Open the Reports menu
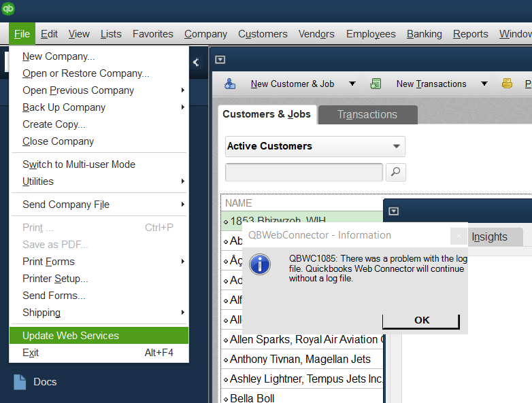This screenshot has height=403, width=532. pyautogui.click(x=471, y=34)
